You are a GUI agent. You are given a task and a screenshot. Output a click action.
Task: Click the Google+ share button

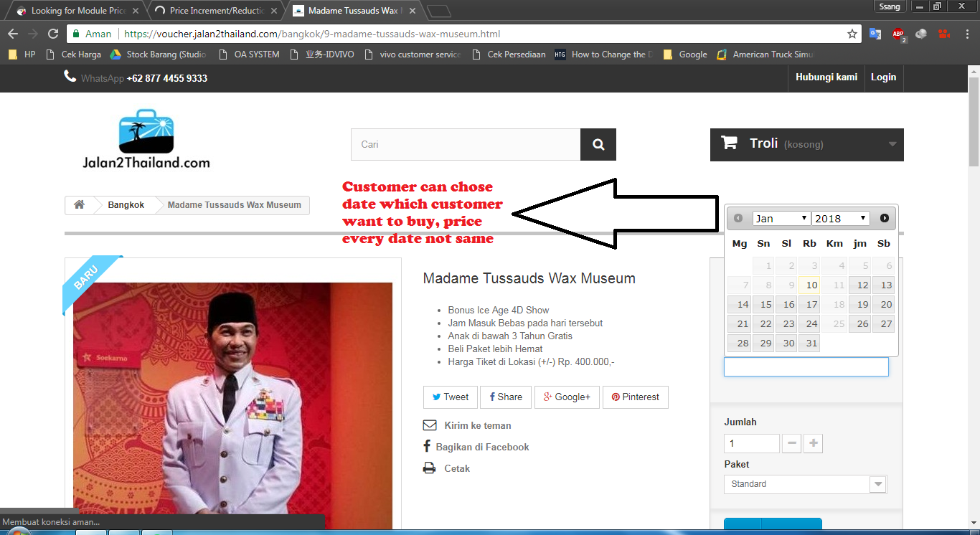[567, 397]
